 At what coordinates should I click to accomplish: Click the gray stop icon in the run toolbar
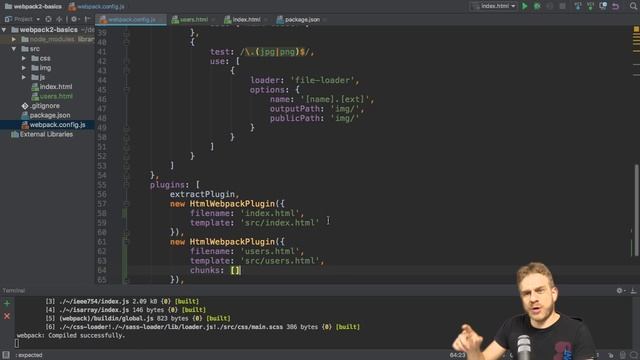click(562, 6)
